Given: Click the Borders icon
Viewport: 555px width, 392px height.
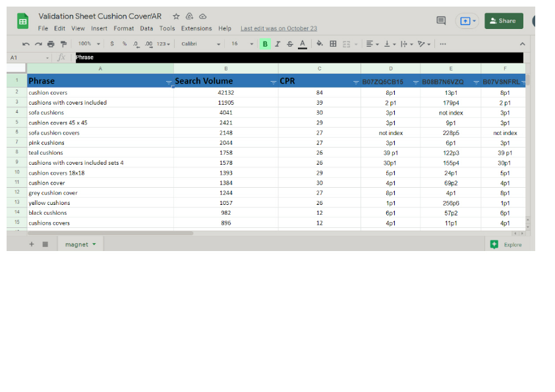Looking at the screenshot, I should (x=333, y=44).
